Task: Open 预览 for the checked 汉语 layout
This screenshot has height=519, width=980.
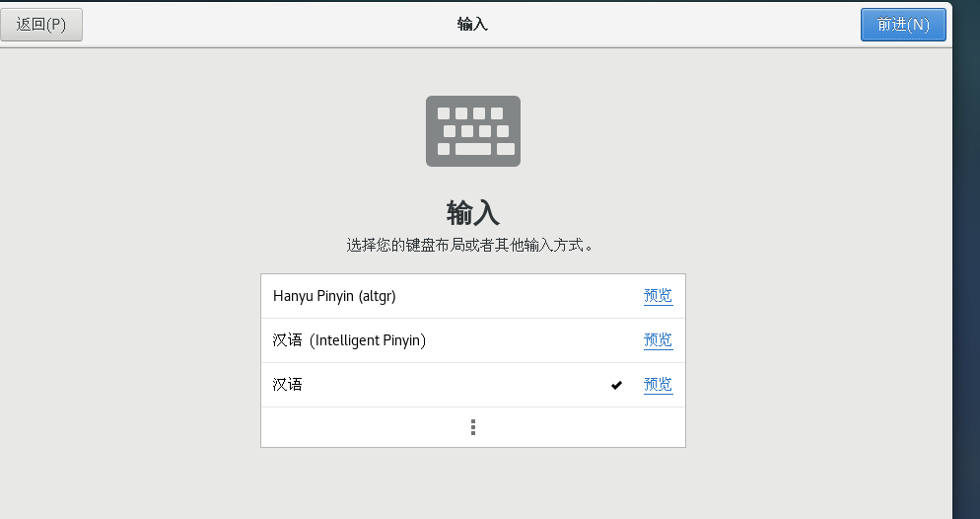Action: (x=658, y=385)
